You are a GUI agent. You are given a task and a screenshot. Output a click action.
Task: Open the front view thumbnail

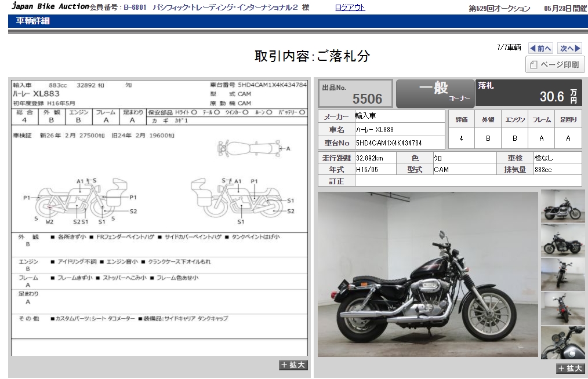point(562,274)
